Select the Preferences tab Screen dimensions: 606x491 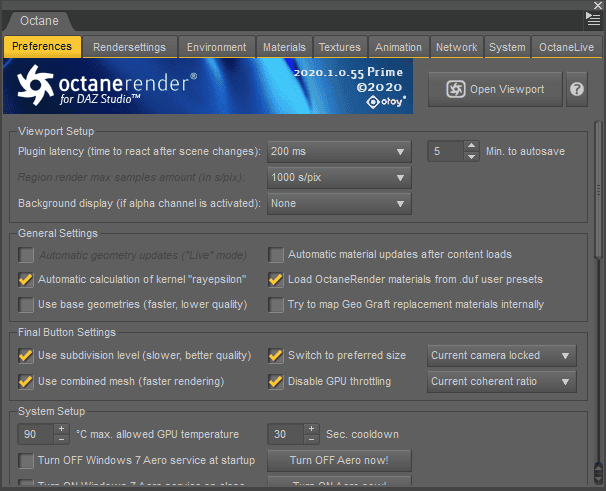click(42, 47)
